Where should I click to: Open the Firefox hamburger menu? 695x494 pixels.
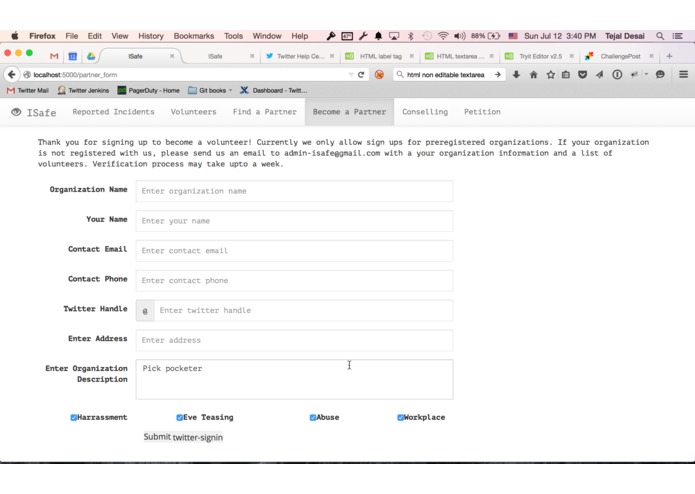(683, 74)
